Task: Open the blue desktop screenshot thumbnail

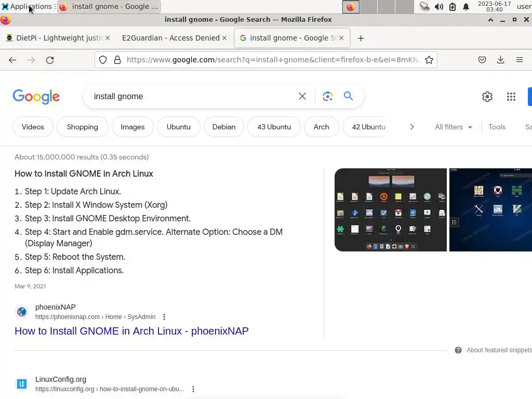Action: (x=490, y=210)
